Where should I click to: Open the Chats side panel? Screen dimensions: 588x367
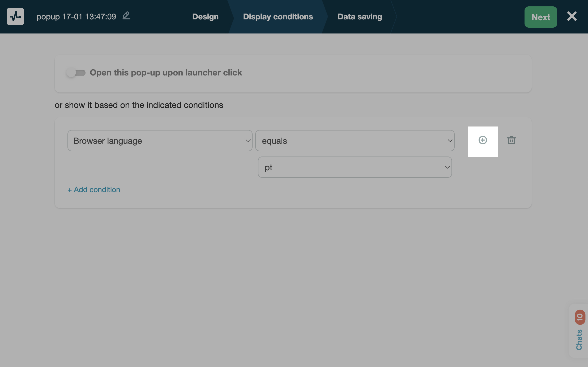coord(579,340)
